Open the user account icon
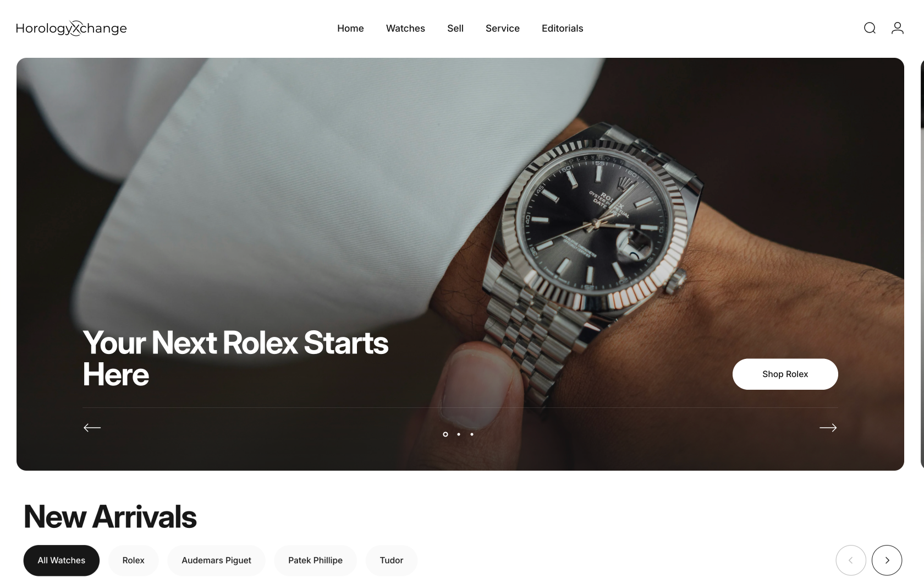This screenshot has width=924, height=578. click(898, 28)
